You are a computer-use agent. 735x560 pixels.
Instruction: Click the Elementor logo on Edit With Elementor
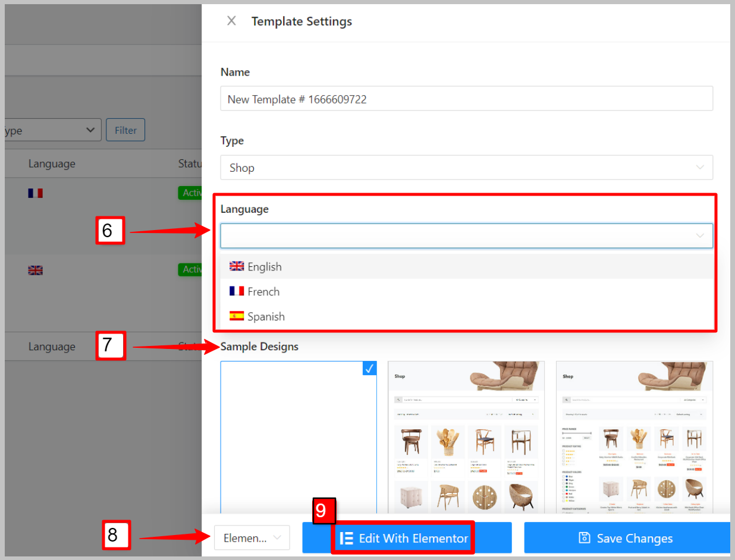pos(347,537)
